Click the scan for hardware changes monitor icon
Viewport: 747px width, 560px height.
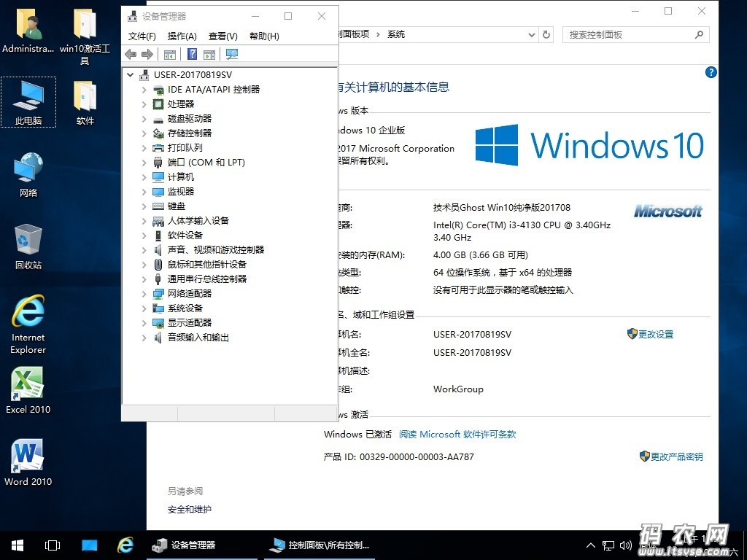(x=232, y=54)
